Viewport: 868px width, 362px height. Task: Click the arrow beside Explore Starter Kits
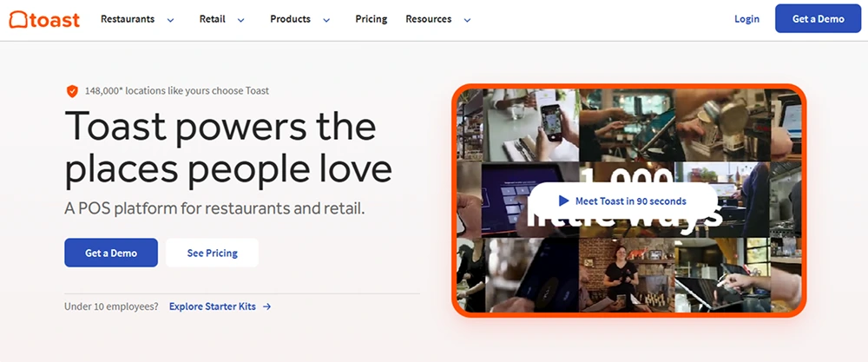click(266, 306)
